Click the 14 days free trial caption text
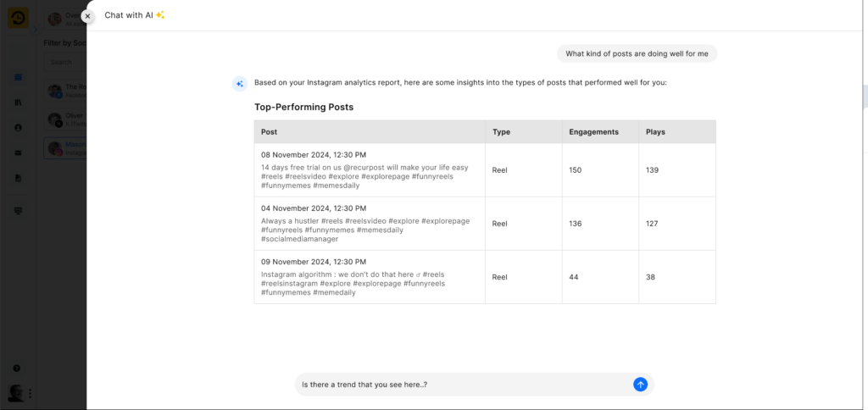Viewport: 868px width, 410px height. (x=364, y=176)
